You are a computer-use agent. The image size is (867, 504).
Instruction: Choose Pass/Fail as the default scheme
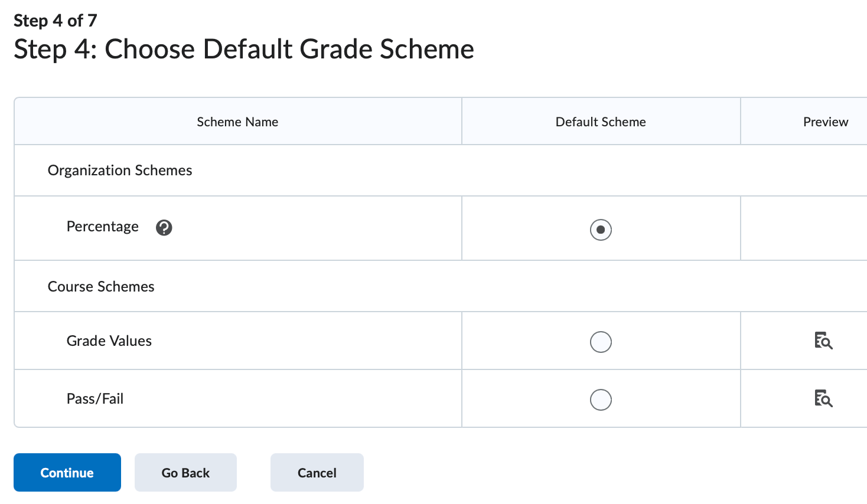click(600, 400)
